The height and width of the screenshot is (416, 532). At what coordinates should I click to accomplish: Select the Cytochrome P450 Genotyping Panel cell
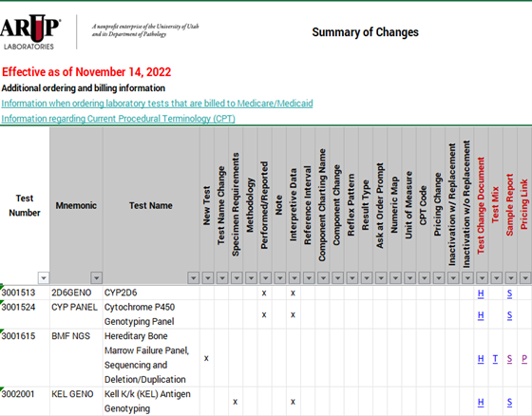151,314
